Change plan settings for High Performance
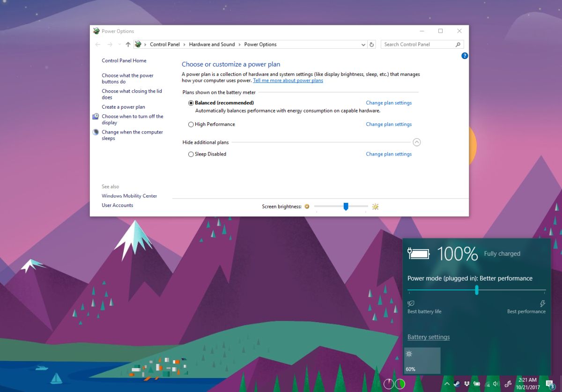The width and height of the screenshot is (562, 392). [389, 124]
